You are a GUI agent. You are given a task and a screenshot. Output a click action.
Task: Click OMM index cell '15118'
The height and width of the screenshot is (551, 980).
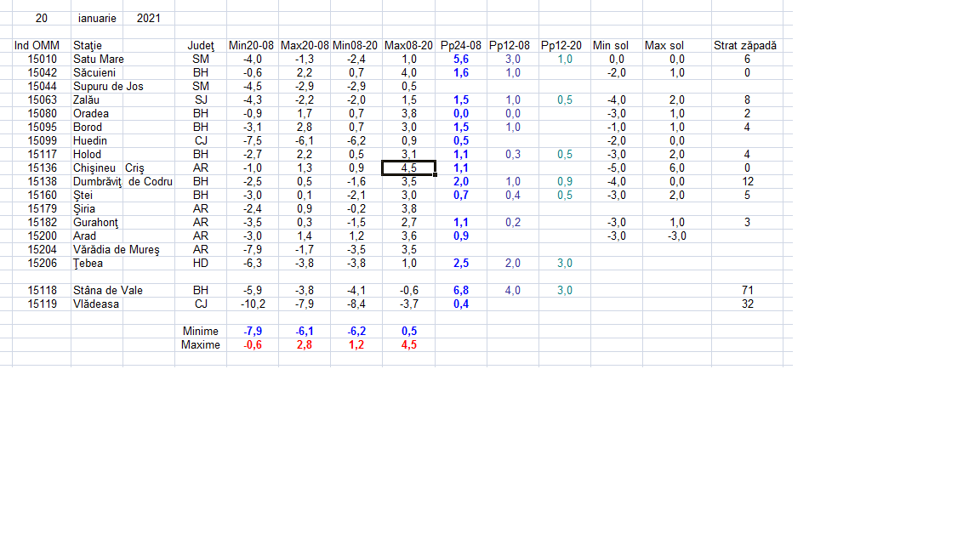point(41,291)
